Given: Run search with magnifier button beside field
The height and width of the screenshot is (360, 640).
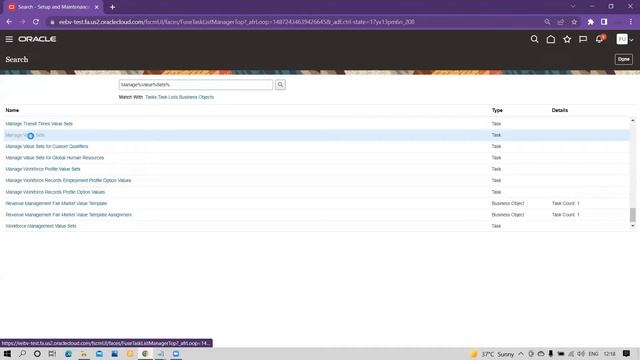Looking at the screenshot, I should coord(280,84).
